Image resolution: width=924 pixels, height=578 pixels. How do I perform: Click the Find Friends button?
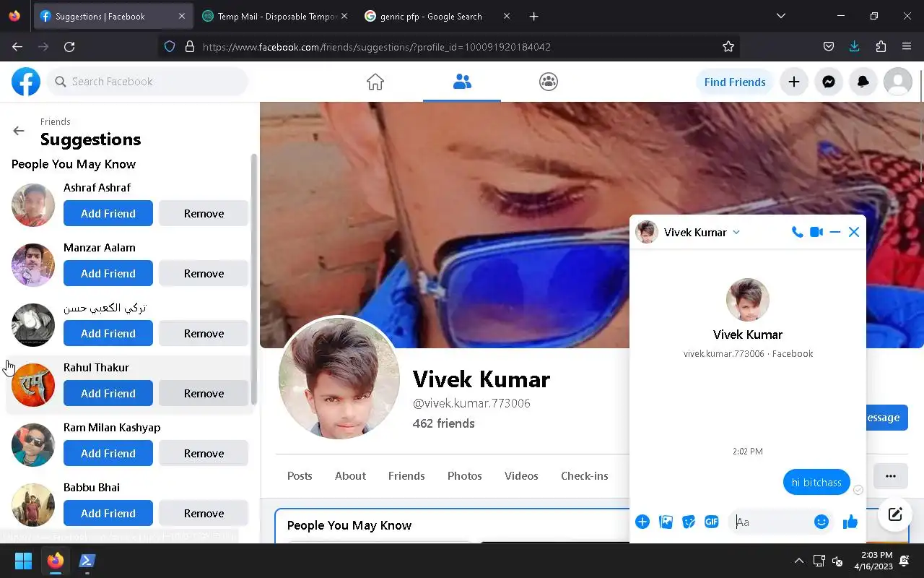pos(735,82)
